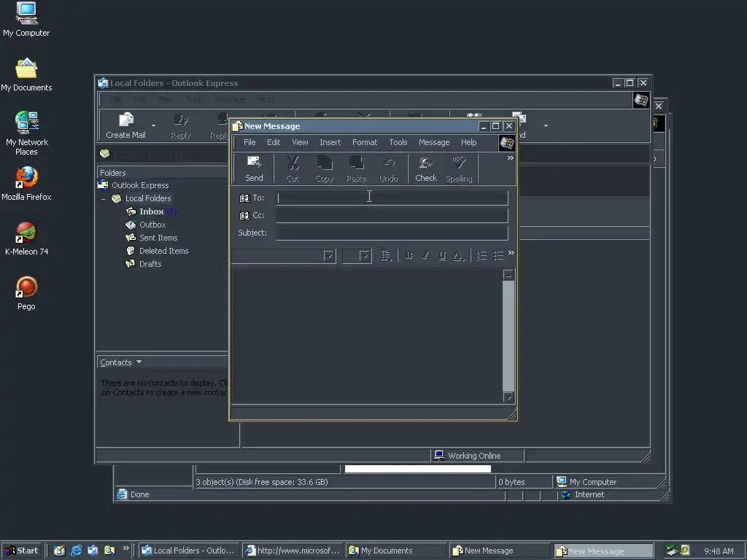Open the Sent Items folder

[x=158, y=238]
